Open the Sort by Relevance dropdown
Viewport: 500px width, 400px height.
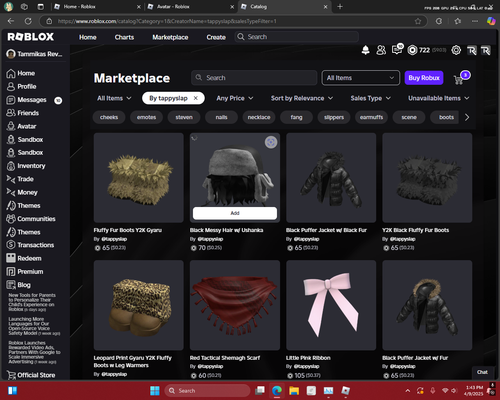[x=302, y=98]
